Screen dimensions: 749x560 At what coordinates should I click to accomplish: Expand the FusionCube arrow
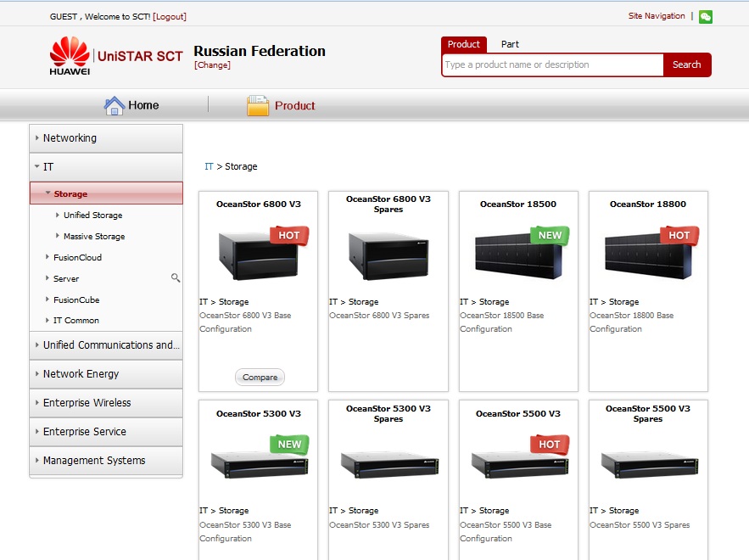click(47, 300)
